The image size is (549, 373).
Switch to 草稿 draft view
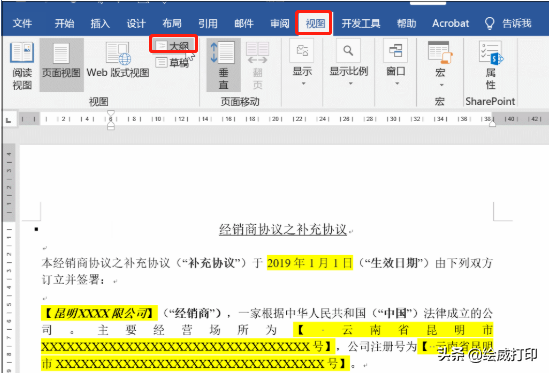[x=172, y=63]
